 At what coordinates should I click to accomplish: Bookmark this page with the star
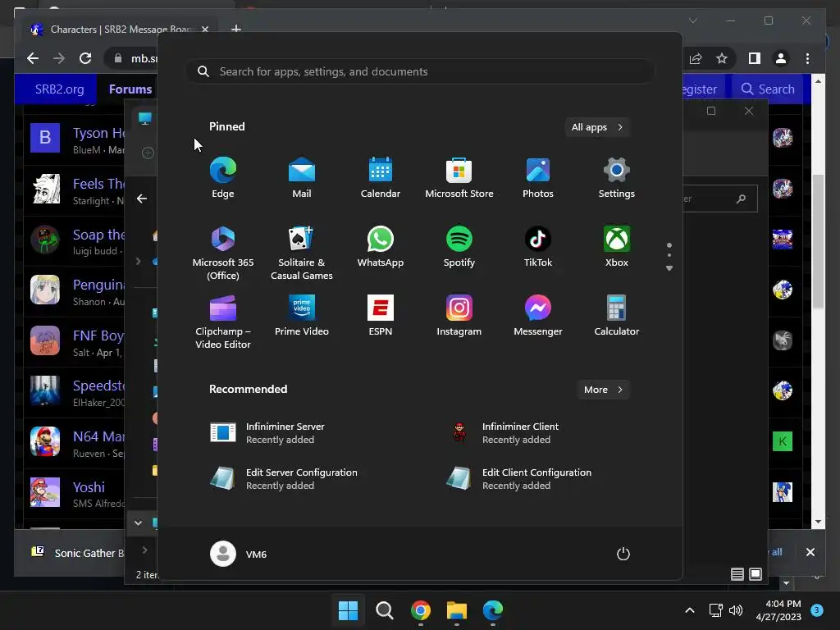722,58
